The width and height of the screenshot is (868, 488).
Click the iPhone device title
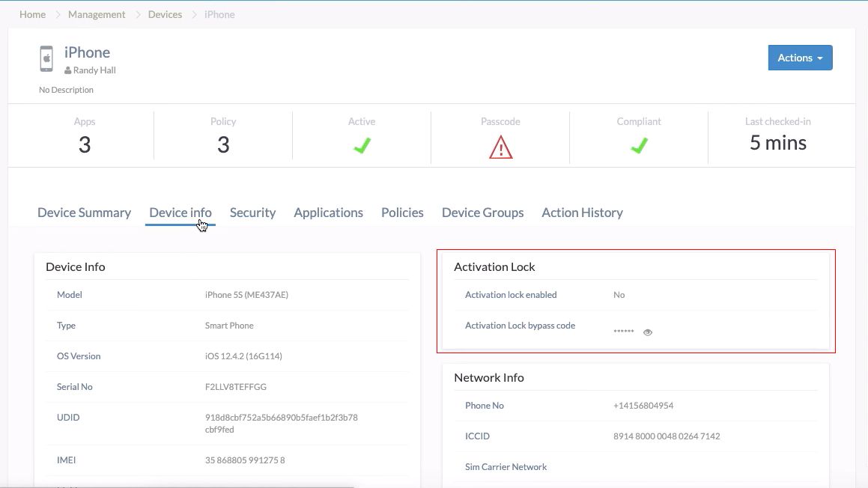tap(88, 52)
